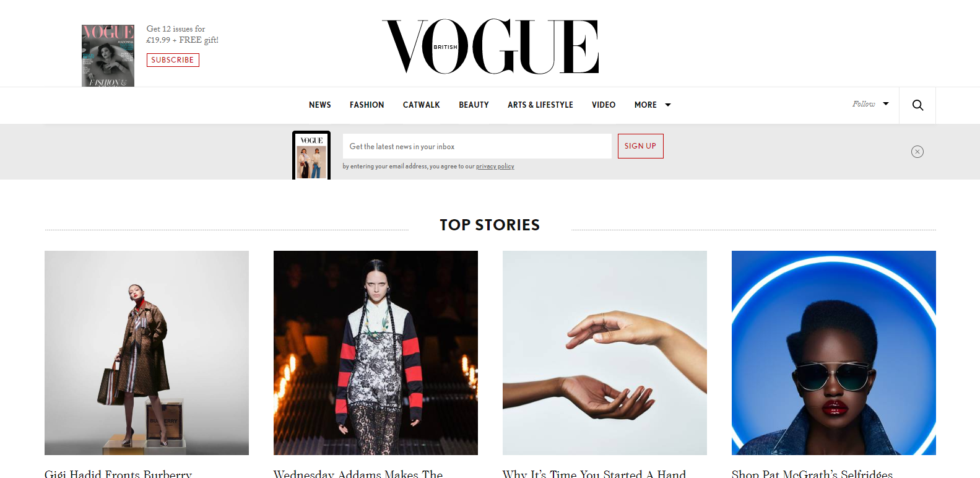Screen dimensions: 980x478
Task: Open the Wednesday Addams runway story image
Action: [x=376, y=353]
